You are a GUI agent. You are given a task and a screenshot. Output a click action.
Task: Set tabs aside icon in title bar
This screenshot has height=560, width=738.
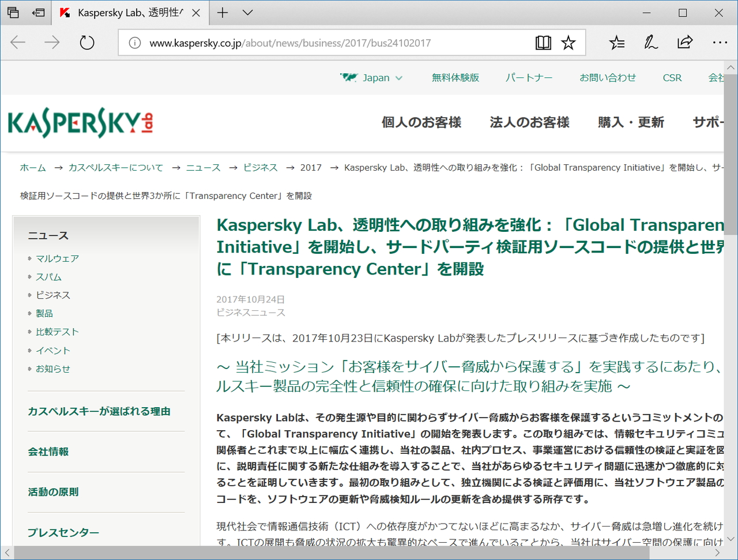(x=39, y=13)
